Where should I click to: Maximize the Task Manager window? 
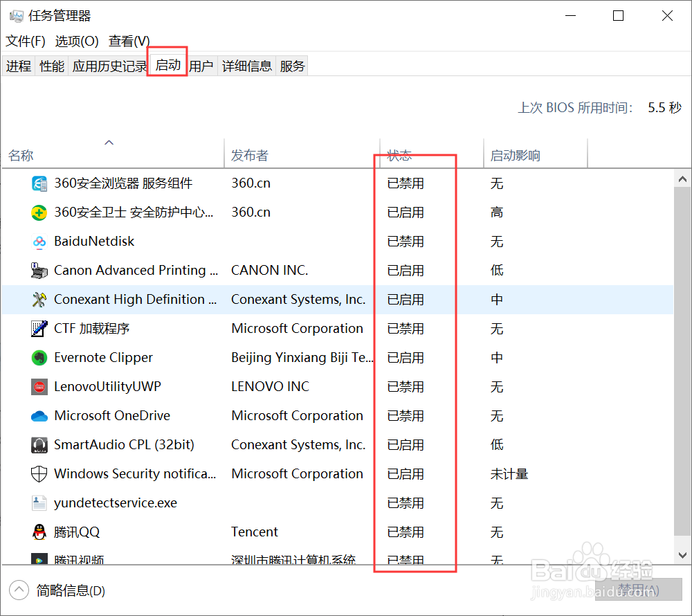(618, 16)
